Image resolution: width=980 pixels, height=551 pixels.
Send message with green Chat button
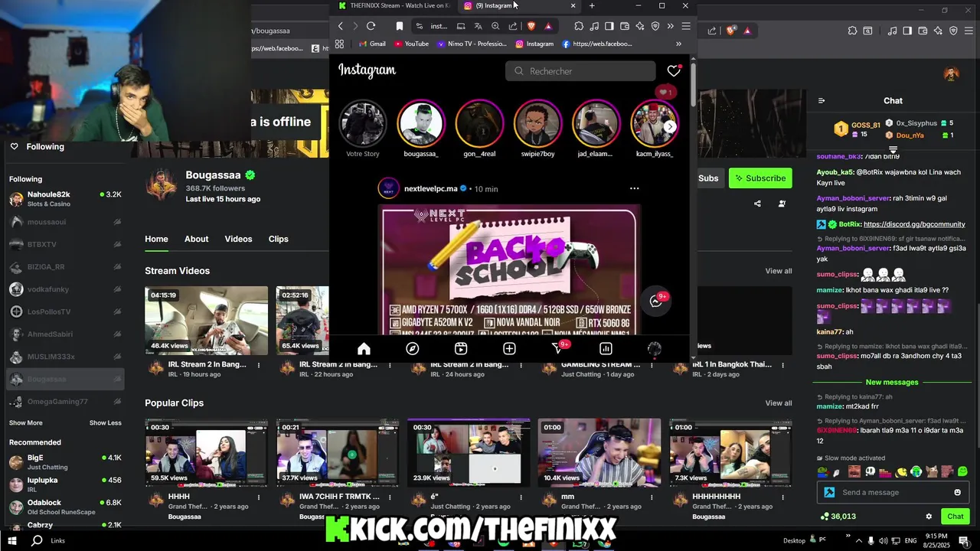click(955, 517)
